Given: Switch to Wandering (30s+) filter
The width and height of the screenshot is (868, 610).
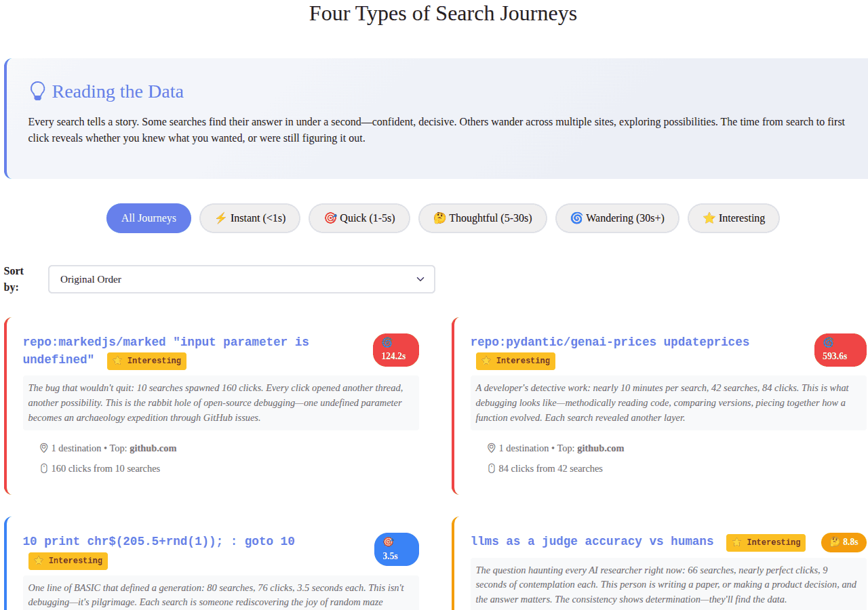Looking at the screenshot, I should 617,218.
